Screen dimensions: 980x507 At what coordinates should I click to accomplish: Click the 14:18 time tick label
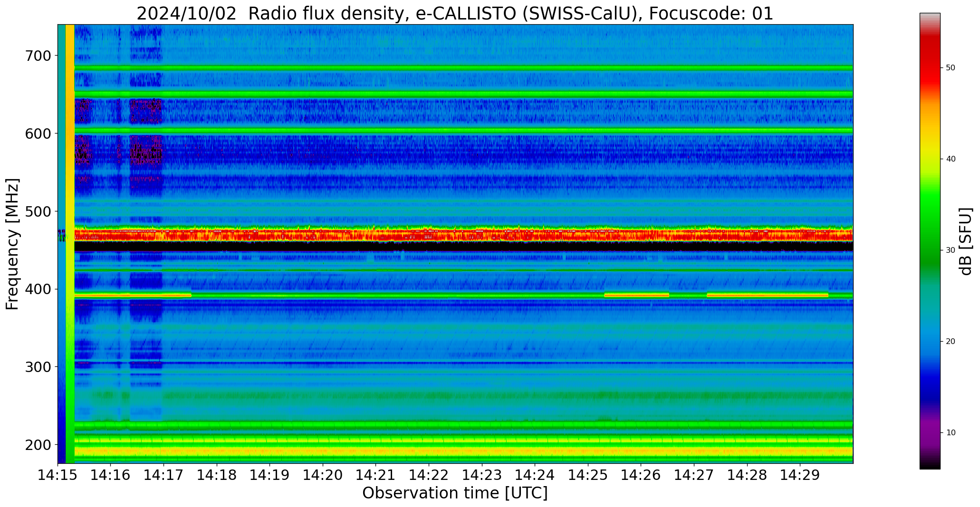(217, 475)
